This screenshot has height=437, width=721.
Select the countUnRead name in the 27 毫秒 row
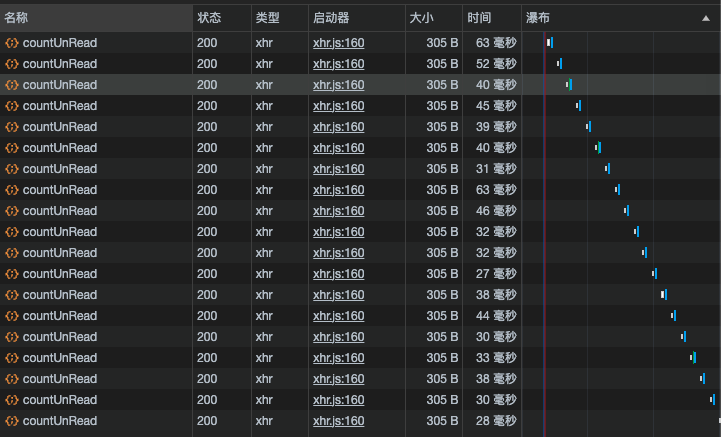60,274
